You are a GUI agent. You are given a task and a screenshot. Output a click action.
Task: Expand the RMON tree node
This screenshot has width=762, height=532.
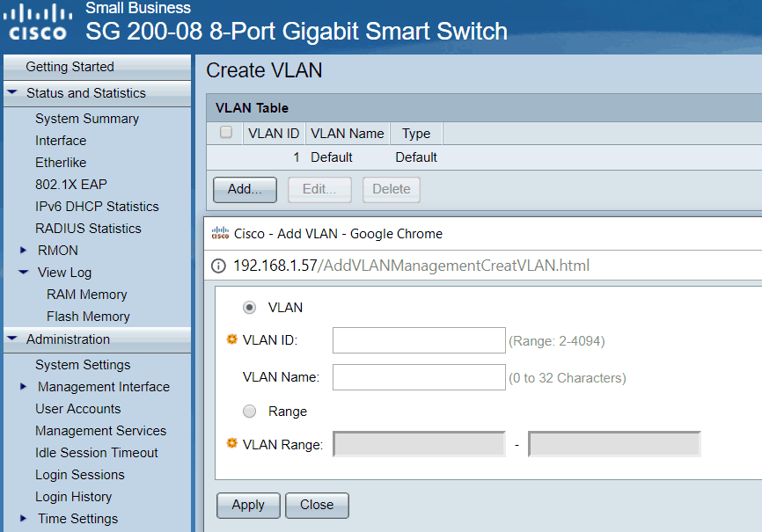point(23,251)
